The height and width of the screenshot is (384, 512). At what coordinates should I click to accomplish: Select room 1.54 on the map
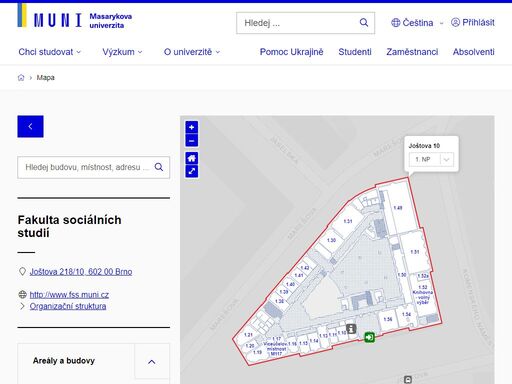pos(406,314)
